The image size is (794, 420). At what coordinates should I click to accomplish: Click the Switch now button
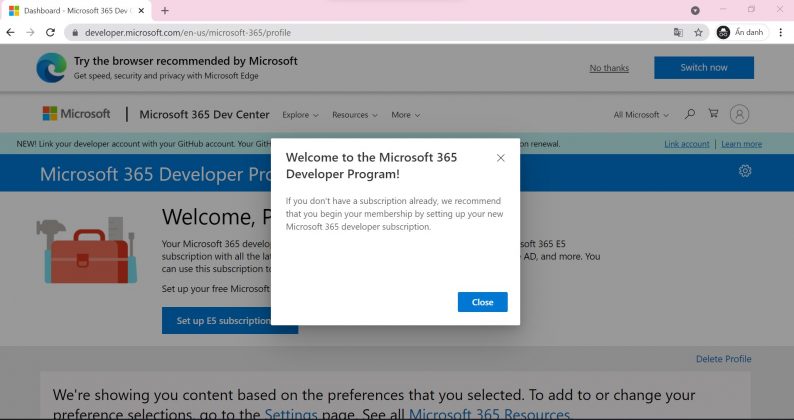[704, 68]
